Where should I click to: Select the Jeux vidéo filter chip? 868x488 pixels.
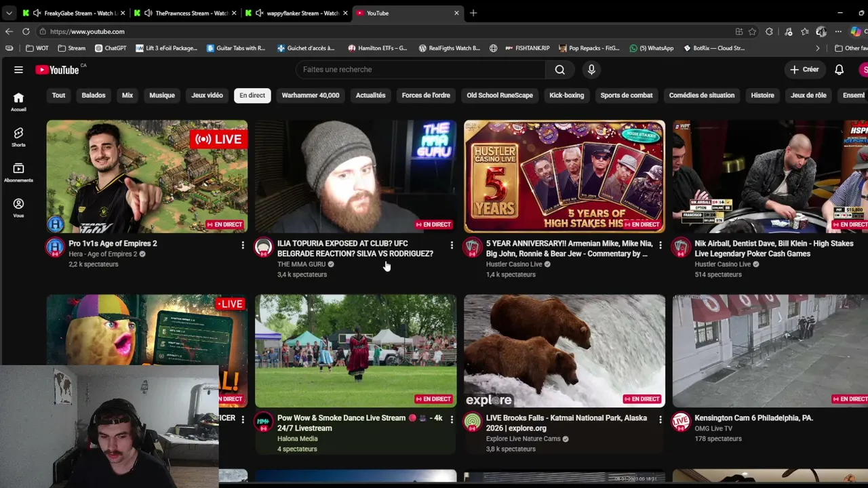207,96
